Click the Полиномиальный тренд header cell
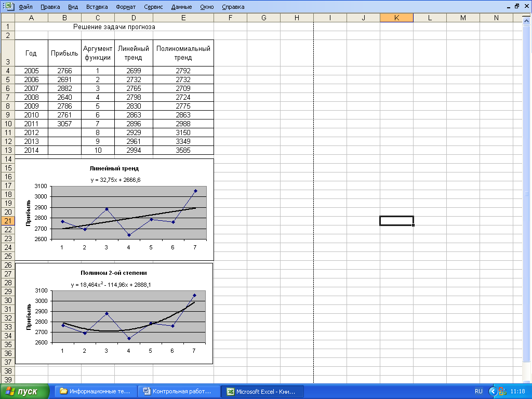532x399 pixels. (x=183, y=53)
